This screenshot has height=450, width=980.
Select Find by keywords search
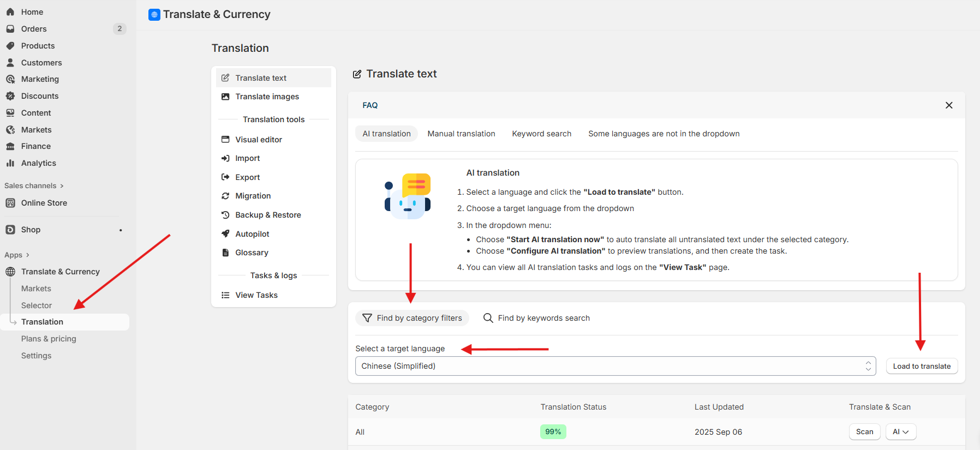pyautogui.click(x=537, y=318)
